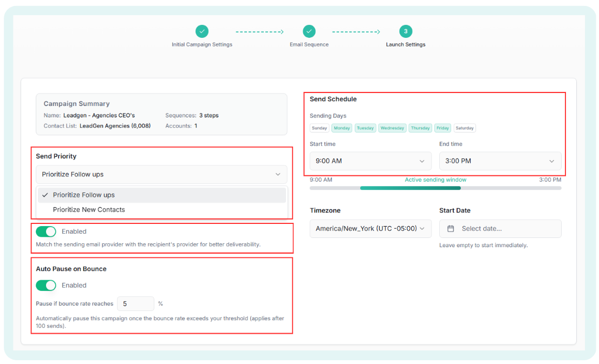Click the checkmark beside Prioritize Follow ups option
Image resolution: width=599 pixels, height=364 pixels.
45,195
